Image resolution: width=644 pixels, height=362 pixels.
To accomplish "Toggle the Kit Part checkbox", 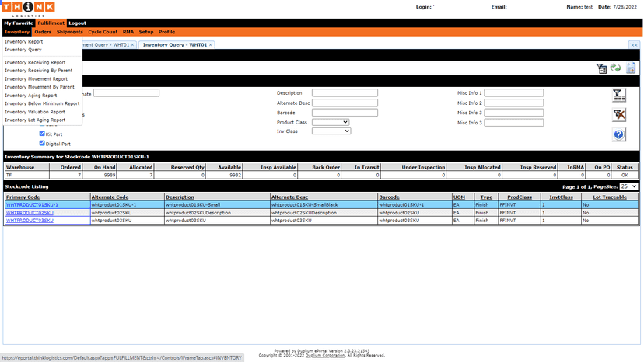I will 42,134.
